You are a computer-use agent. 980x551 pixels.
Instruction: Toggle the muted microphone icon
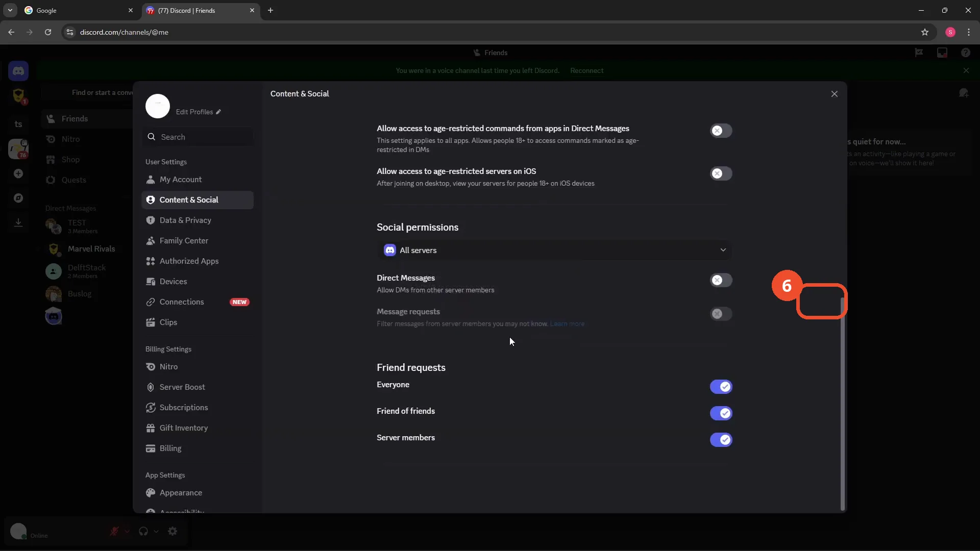point(114,531)
